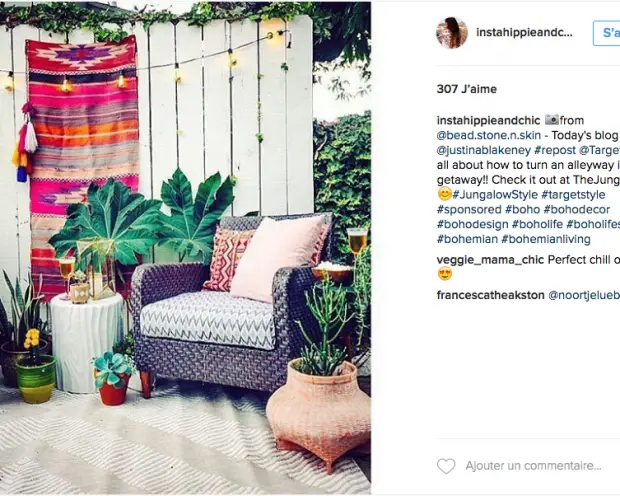This screenshot has width=620, height=496.
Task: Open the #sponsored hashtag
Action: point(469,209)
